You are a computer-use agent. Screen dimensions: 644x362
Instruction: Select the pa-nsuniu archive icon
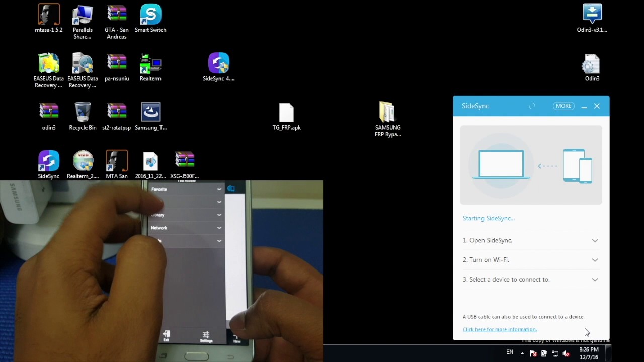pos(117,67)
